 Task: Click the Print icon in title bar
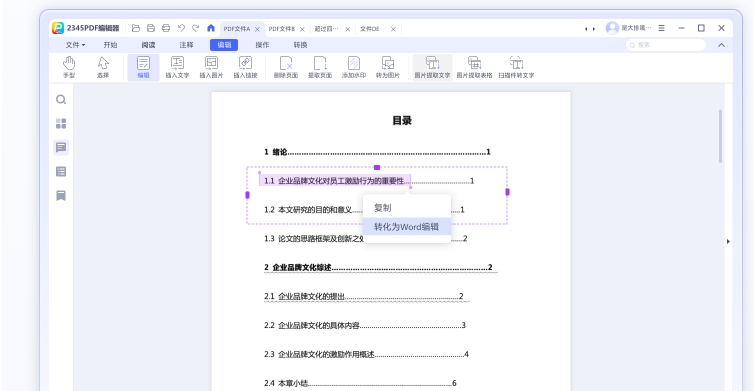[x=166, y=28]
